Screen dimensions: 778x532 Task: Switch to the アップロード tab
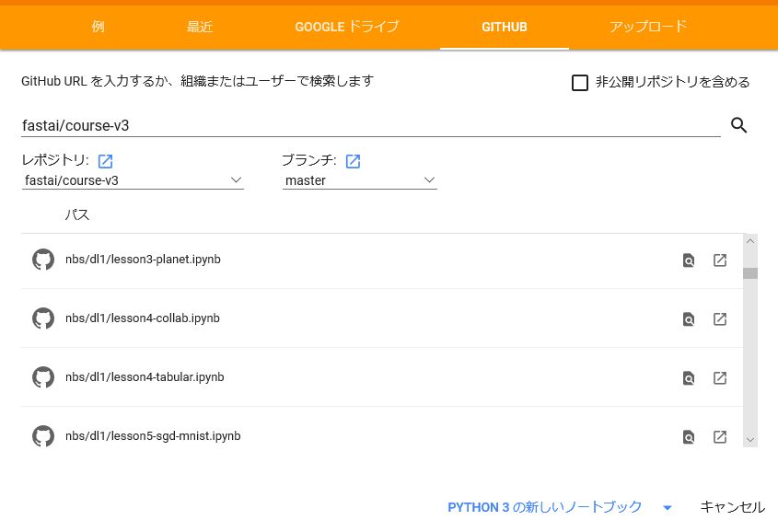tap(648, 27)
